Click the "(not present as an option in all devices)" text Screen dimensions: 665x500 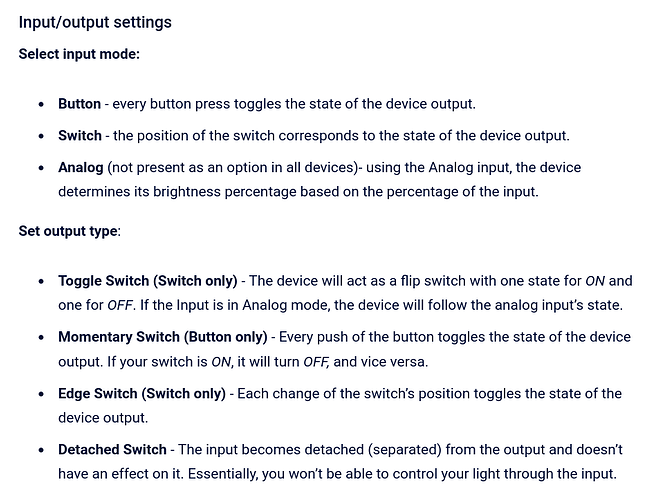[x=234, y=168]
